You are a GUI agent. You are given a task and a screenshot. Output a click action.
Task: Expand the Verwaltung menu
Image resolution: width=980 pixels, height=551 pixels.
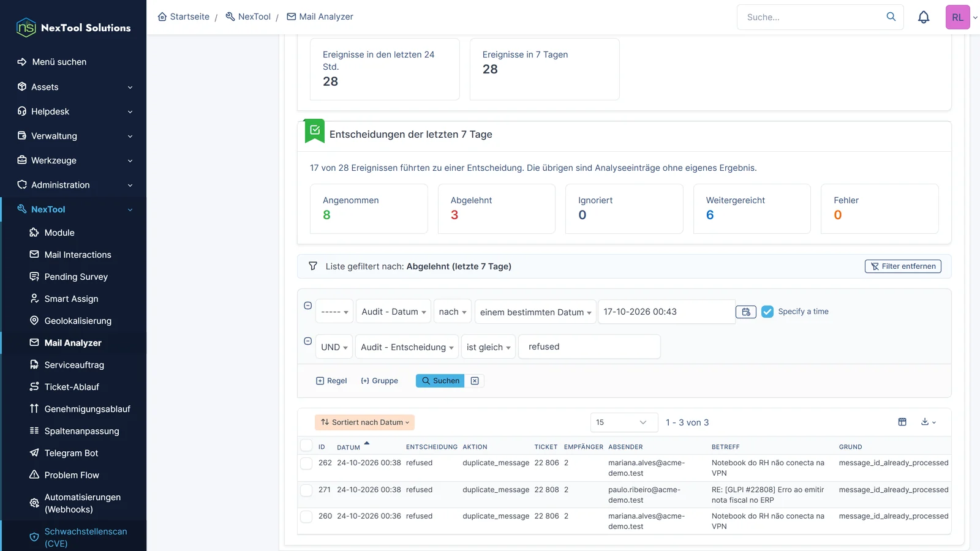point(73,136)
